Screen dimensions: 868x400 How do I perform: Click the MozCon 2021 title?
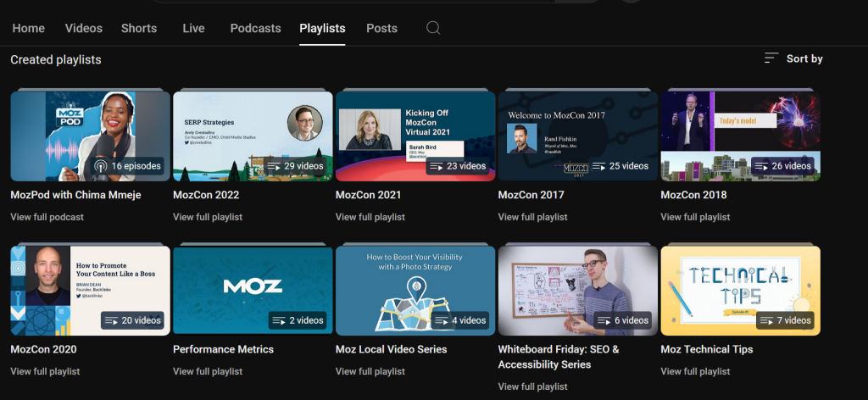(x=368, y=195)
